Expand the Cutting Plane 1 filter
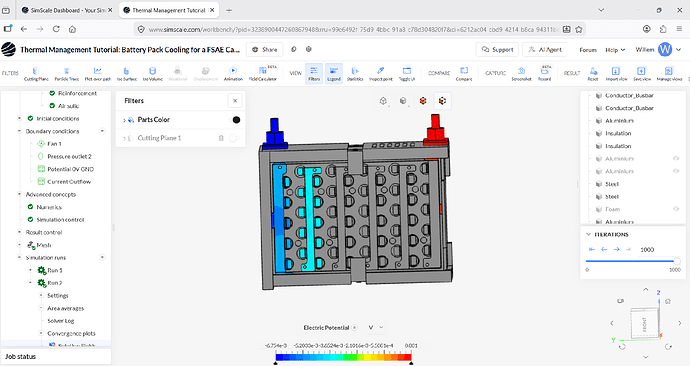This screenshot has width=690, height=366. (124, 138)
